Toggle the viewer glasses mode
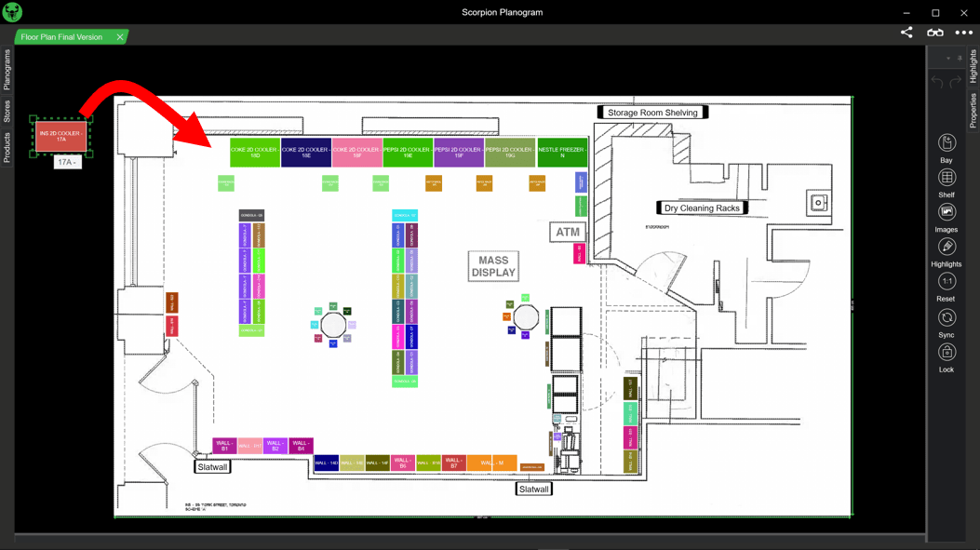Image resolution: width=980 pixels, height=550 pixels. [x=935, y=32]
